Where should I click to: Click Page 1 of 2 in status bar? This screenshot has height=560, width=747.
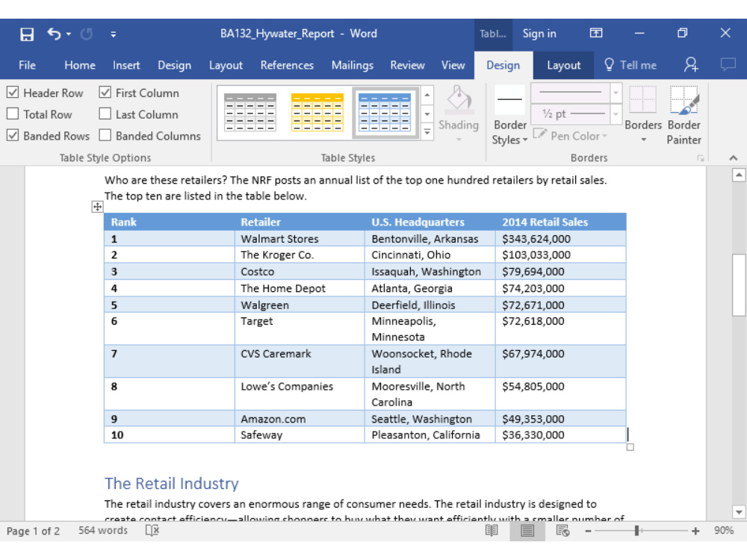34,531
